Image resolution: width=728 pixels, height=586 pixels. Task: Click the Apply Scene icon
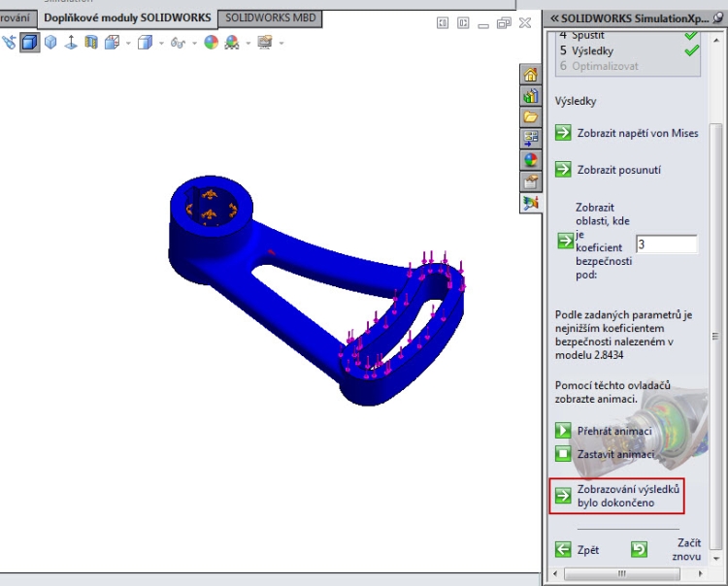[x=231, y=43]
